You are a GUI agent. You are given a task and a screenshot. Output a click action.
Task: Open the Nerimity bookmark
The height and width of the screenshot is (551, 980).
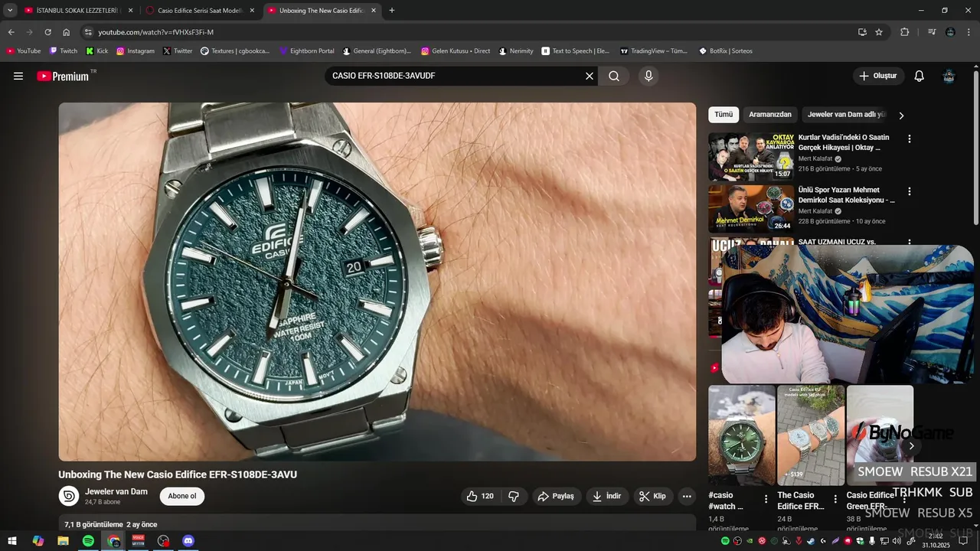(516, 51)
